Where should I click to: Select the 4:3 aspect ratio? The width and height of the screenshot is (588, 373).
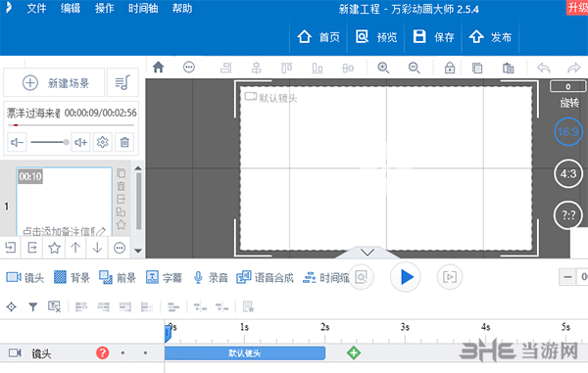tap(568, 173)
